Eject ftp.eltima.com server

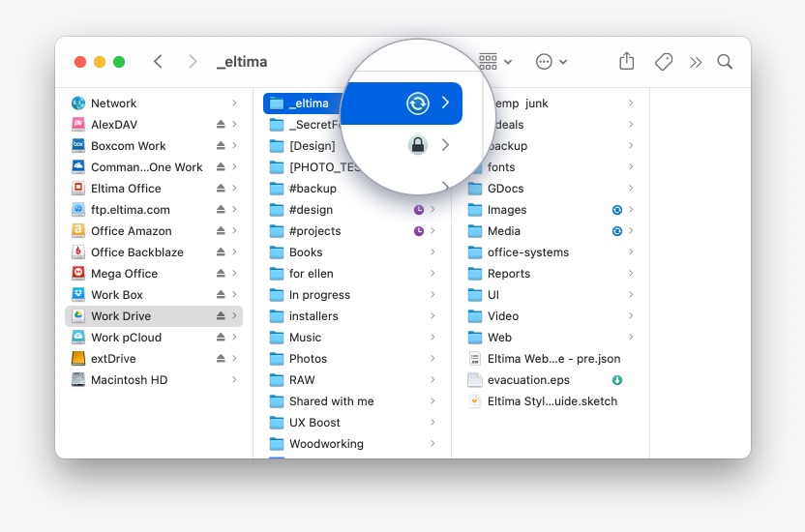pos(221,209)
